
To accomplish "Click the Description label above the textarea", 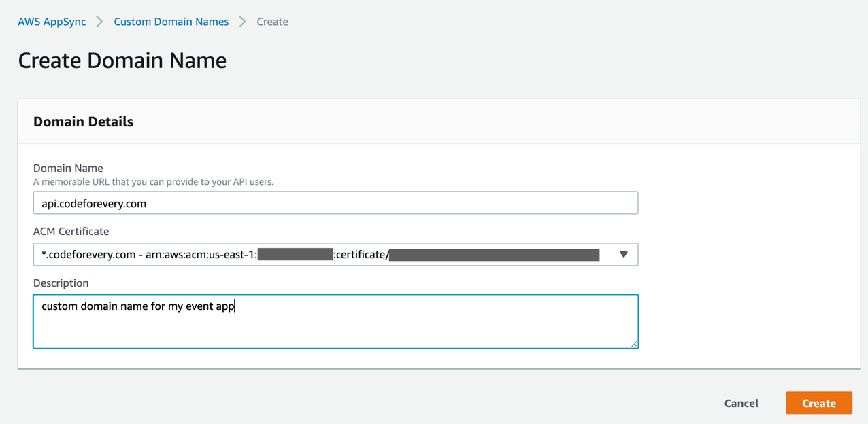I will (x=61, y=283).
